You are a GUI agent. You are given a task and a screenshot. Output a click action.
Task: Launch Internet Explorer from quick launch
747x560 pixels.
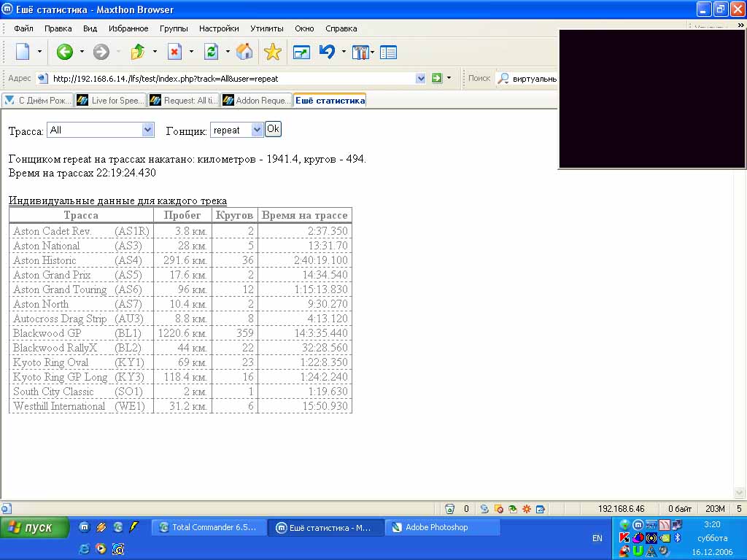(x=85, y=548)
